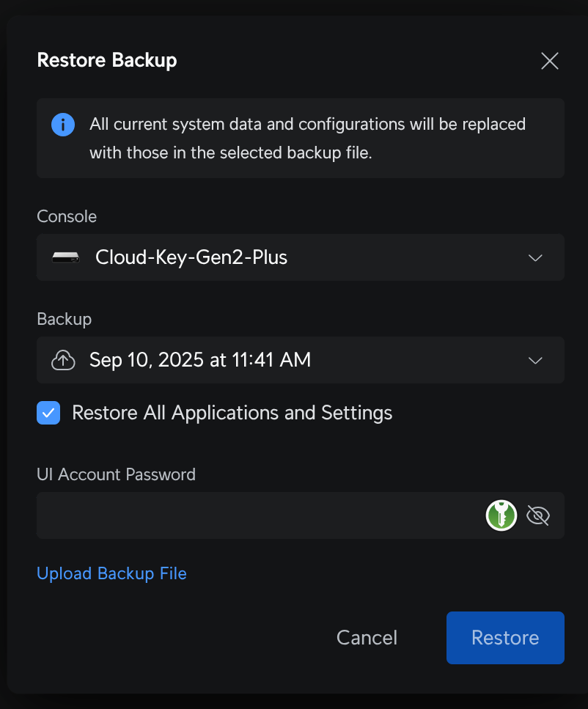Click the Backup dropdown chevron

coord(534,360)
